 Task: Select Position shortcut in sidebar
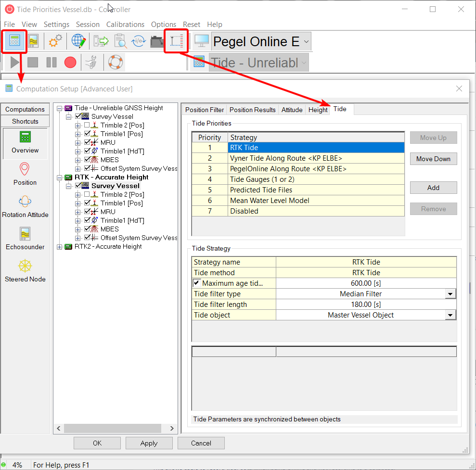click(25, 174)
